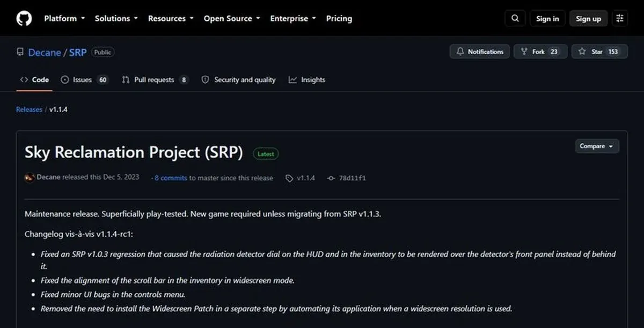Click Decane's avatar thumbnail
The width and height of the screenshot is (644, 328).
tap(30, 178)
